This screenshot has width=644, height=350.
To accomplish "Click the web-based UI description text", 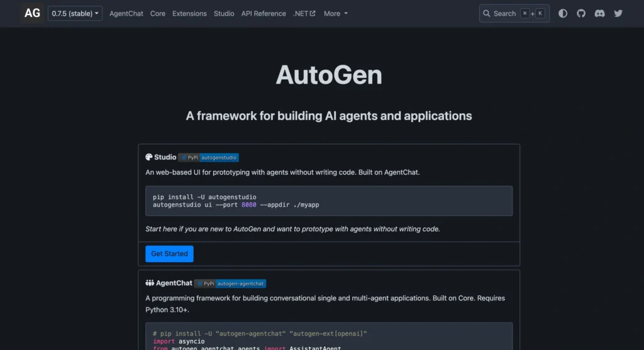I will (282, 172).
